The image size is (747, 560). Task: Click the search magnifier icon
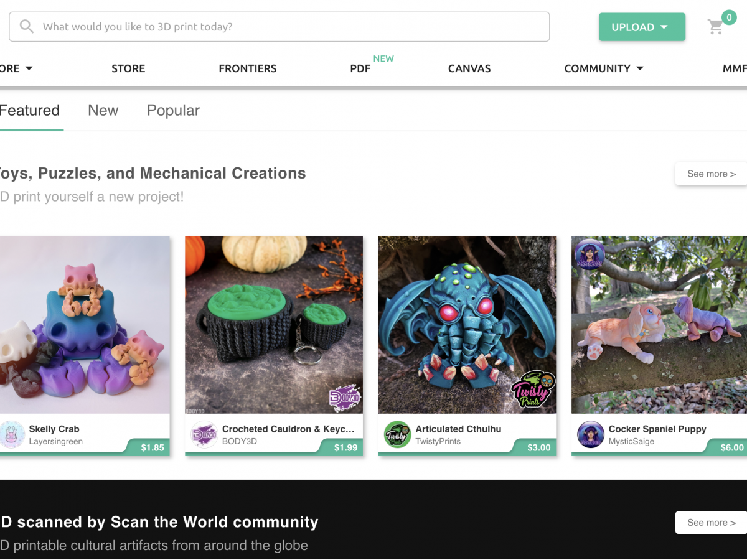pyautogui.click(x=26, y=26)
